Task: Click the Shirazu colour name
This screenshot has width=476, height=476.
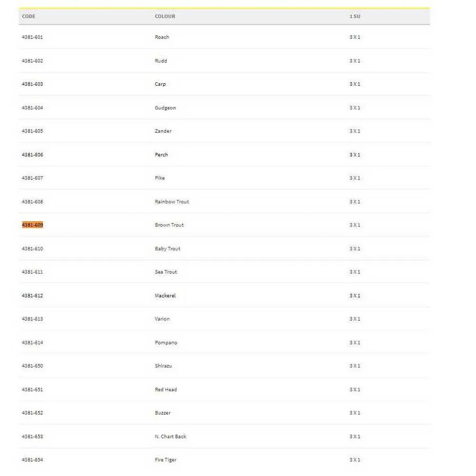Action: (x=163, y=366)
